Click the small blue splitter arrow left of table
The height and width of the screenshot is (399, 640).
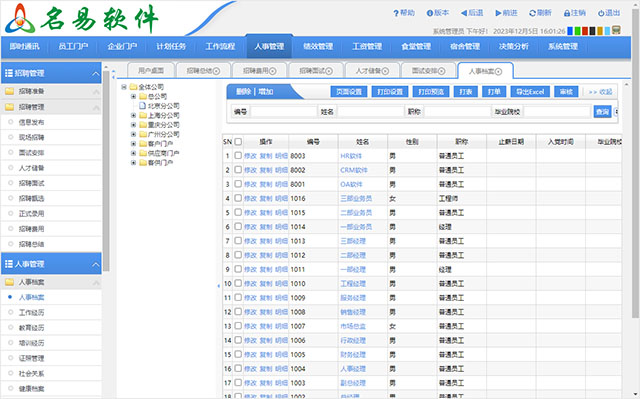coord(218,286)
